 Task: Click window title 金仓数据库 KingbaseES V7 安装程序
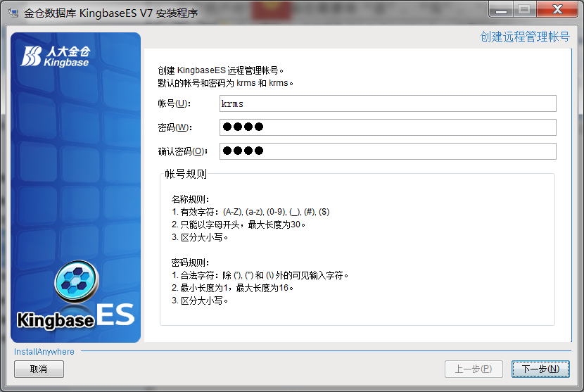[x=111, y=13]
